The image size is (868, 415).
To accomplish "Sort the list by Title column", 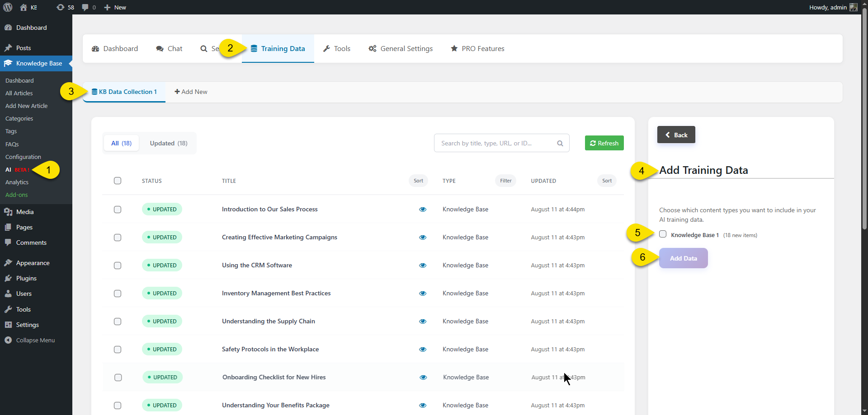I will 418,181.
